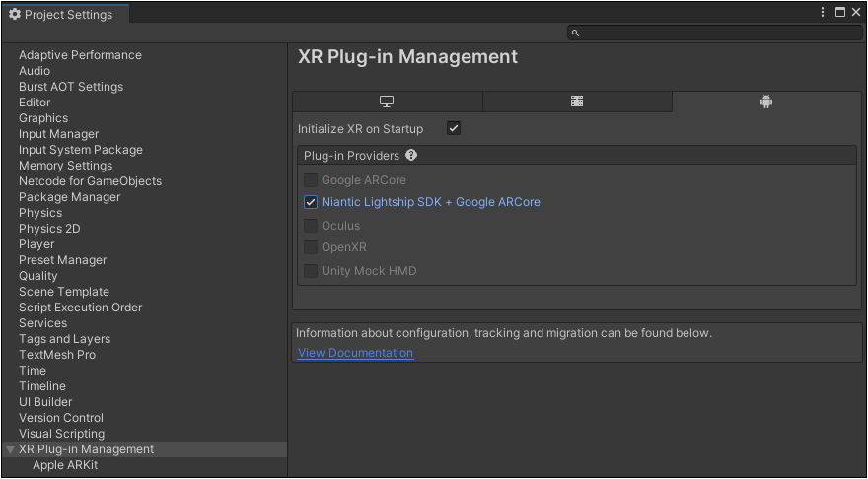The width and height of the screenshot is (868, 479).
Task: Select the desktop standalone platform tab
Action: [387, 102]
